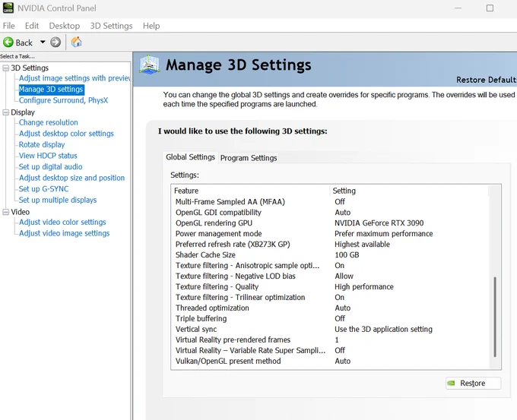Open Set up multiple displays page
The width and height of the screenshot is (517, 420).
[x=58, y=200]
